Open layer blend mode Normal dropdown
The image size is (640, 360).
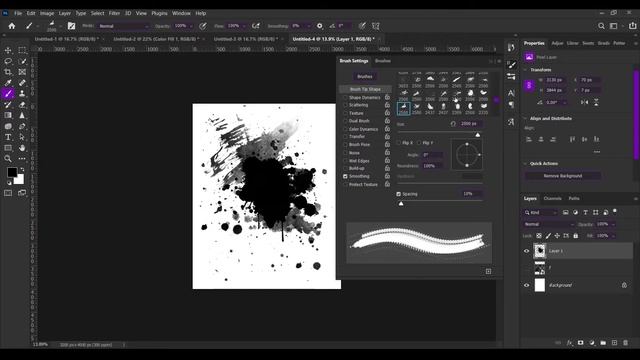549,224
